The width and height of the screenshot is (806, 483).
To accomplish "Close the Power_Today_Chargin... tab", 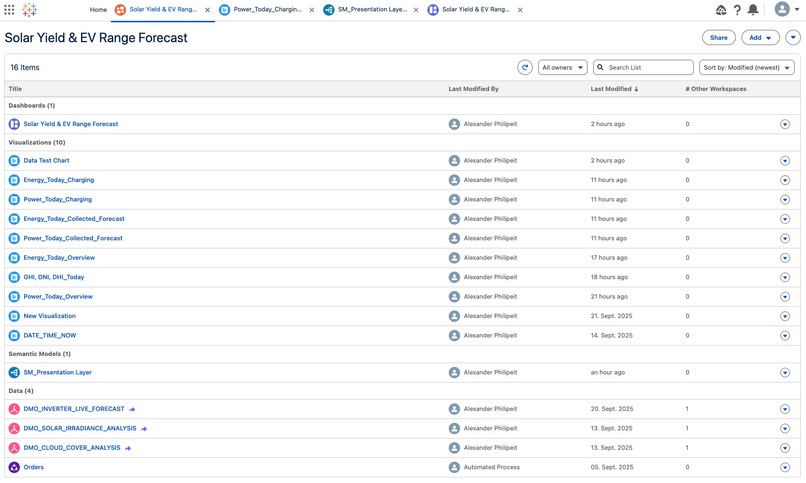I will coord(312,10).
